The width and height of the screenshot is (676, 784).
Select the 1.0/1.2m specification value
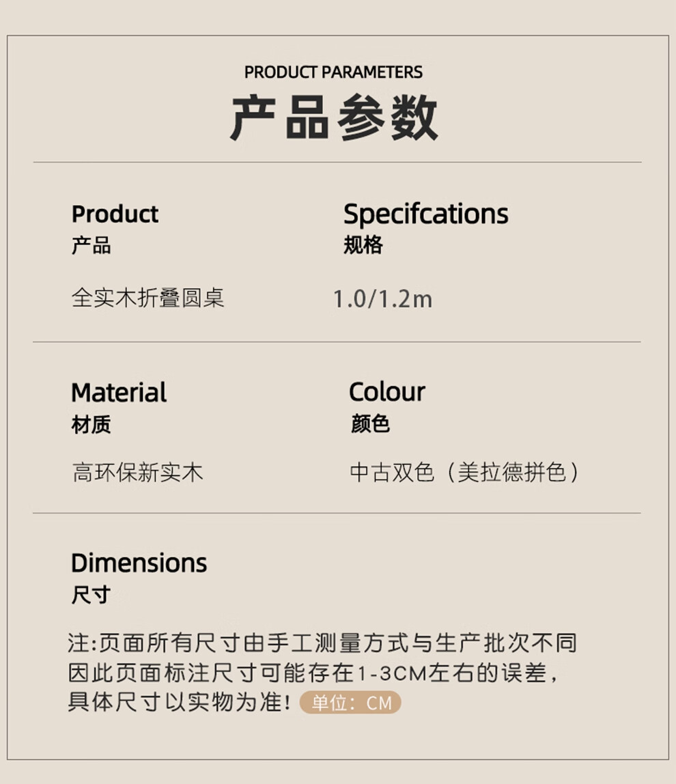(382, 299)
